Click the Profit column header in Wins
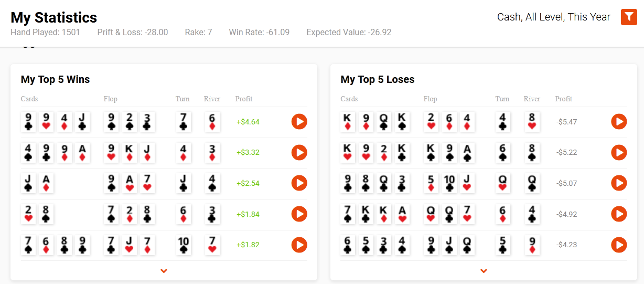Viewport: 644px width, 284px height. click(244, 99)
